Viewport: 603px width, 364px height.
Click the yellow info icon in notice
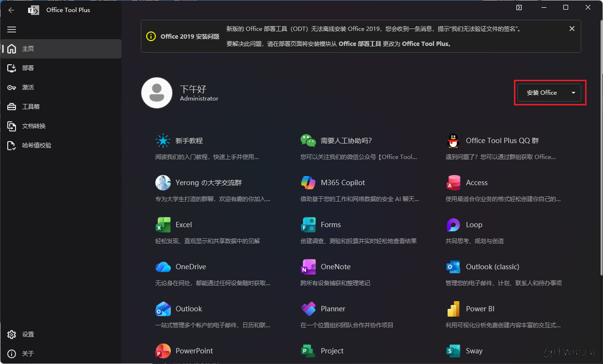(151, 36)
